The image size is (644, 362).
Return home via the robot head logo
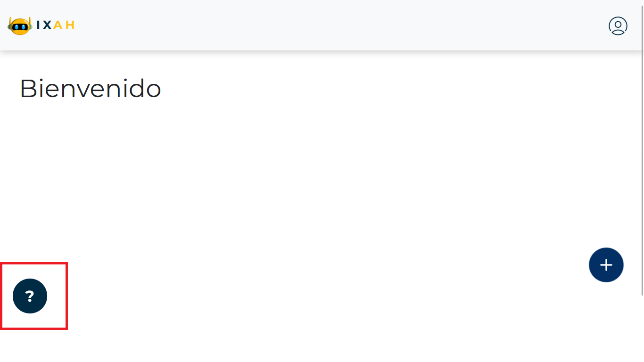(x=20, y=26)
